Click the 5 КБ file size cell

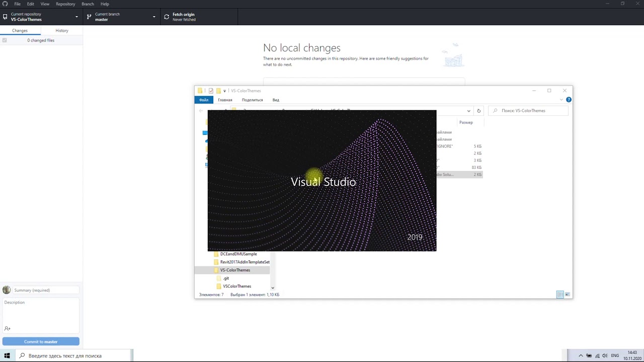click(x=477, y=146)
